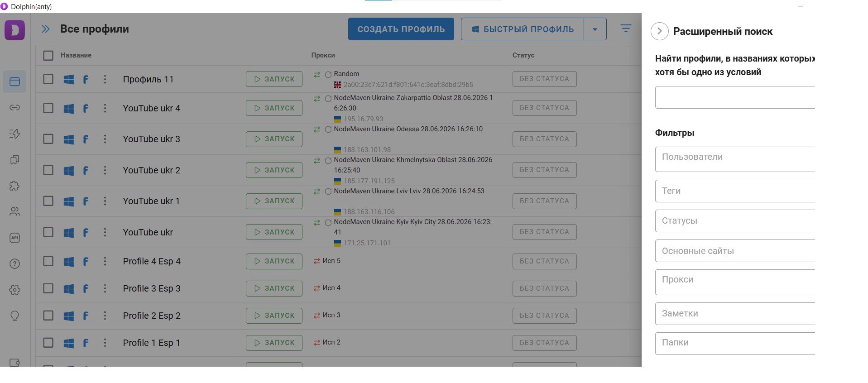
Task: Open the extensions puzzle sidebar icon
Action: (14, 186)
